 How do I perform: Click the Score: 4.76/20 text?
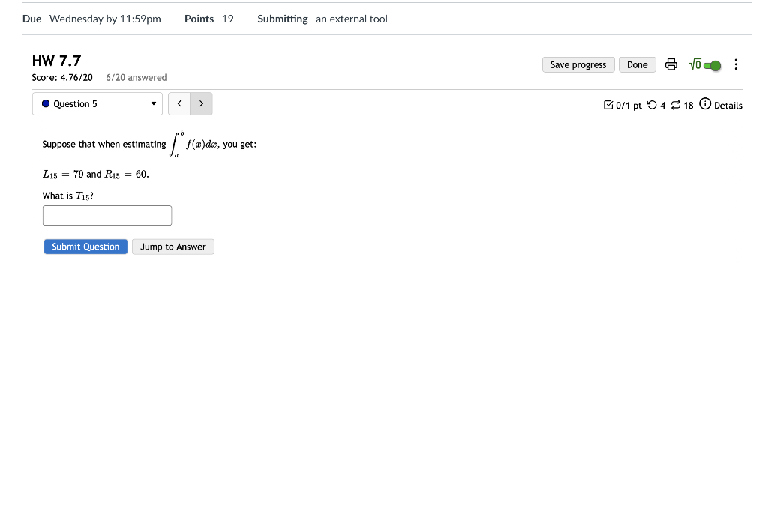[62, 77]
